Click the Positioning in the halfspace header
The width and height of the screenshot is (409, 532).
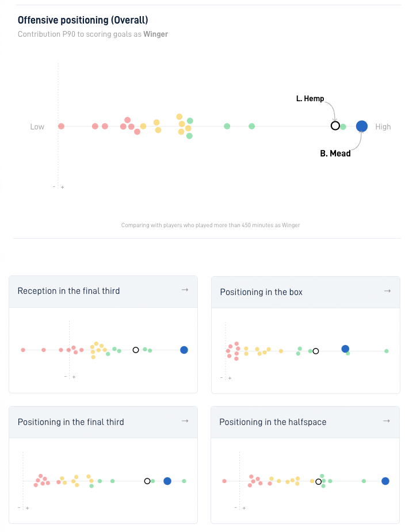305,422
